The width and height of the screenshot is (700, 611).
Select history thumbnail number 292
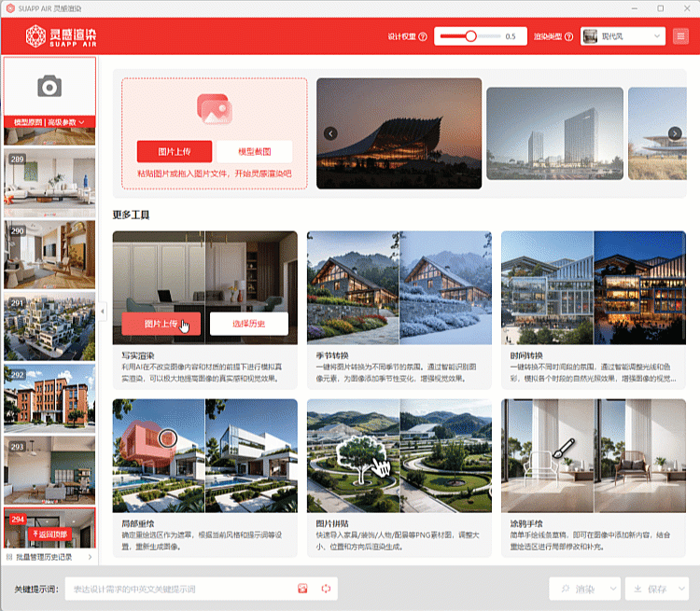pyautogui.click(x=49, y=398)
